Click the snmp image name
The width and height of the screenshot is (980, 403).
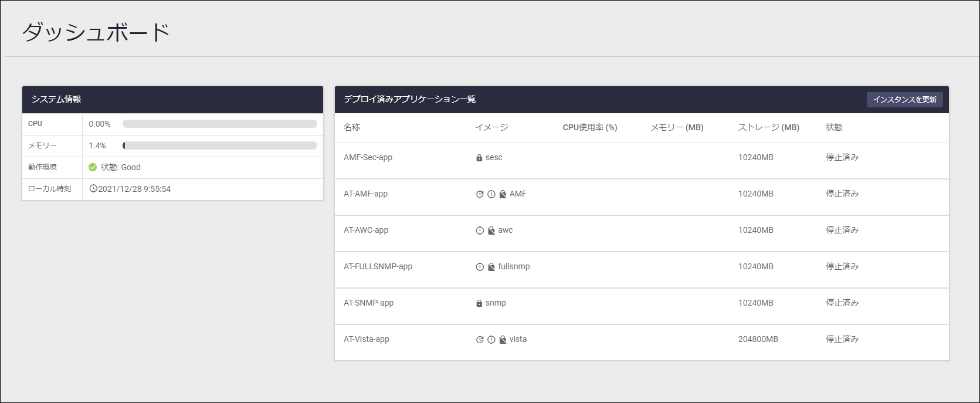(x=496, y=303)
